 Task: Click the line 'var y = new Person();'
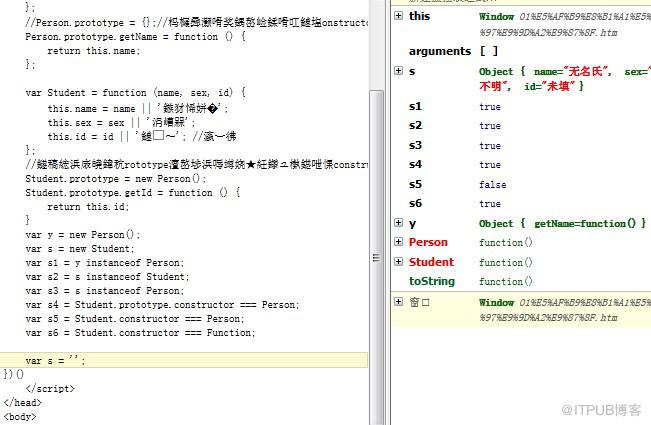coord(83,235)
